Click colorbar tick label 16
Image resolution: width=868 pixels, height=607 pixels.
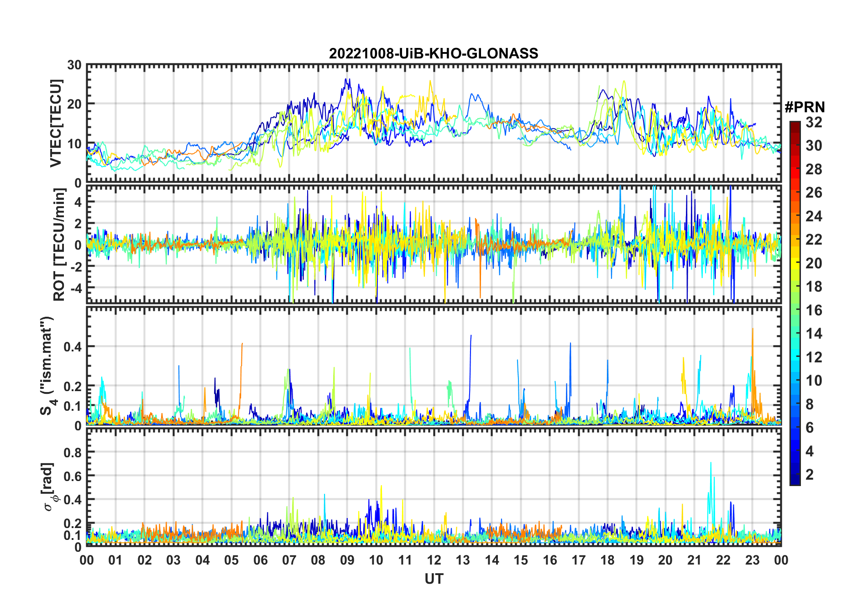click(814, 310)
